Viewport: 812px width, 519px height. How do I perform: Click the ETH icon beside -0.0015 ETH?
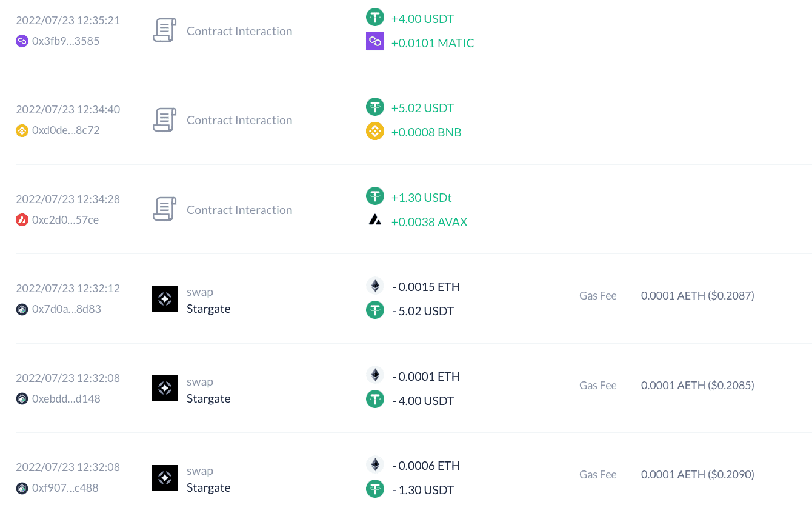coord(375,286)
